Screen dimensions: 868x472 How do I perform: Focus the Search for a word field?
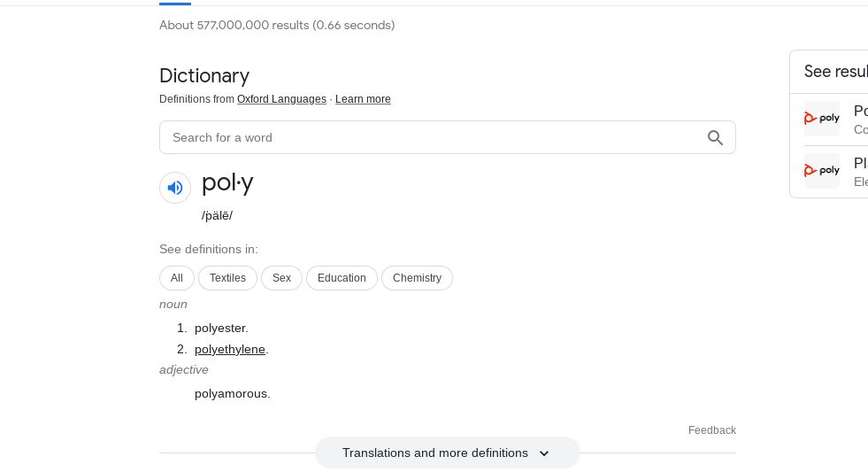[x=434, y=137]
